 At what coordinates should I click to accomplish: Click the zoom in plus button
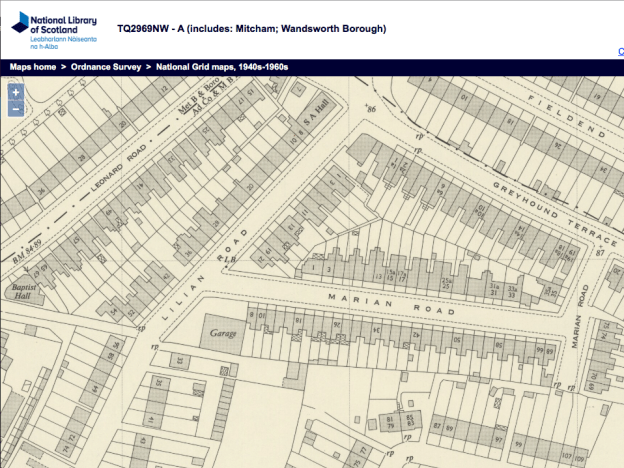(16, 92)
